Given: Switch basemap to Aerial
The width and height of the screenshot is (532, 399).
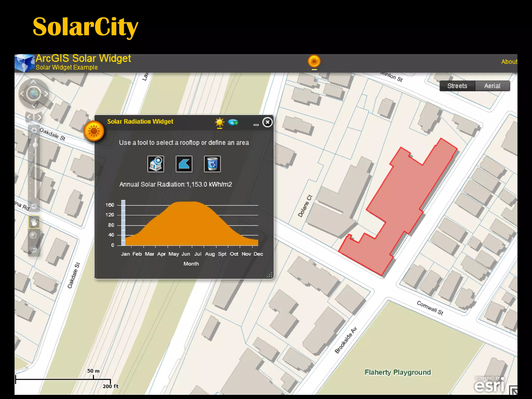Looking at the screenshot, I should pyautogui.click(x=492, y=86).
